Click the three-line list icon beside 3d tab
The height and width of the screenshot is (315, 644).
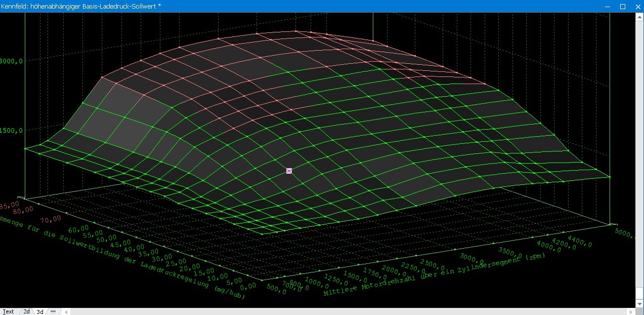(53, 311)
